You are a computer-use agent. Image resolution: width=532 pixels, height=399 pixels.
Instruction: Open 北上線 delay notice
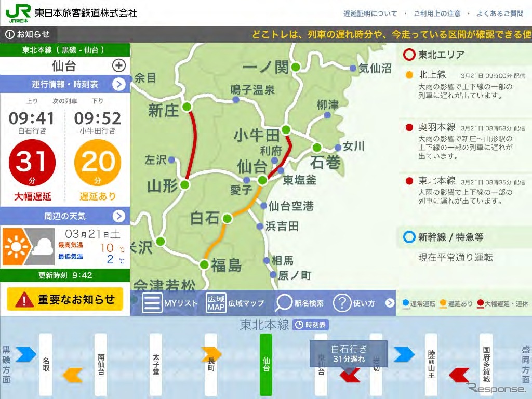pyautogui.click(x=465, y=85)
